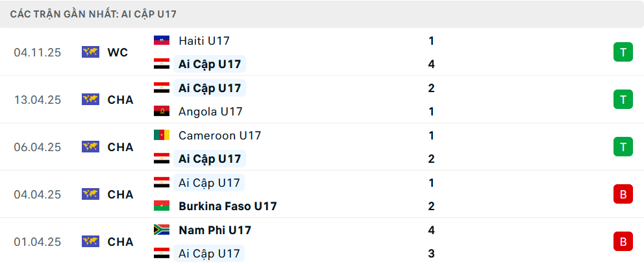Click the Angola U17 team name
The image size is (644, 264).
click(210, 112)
